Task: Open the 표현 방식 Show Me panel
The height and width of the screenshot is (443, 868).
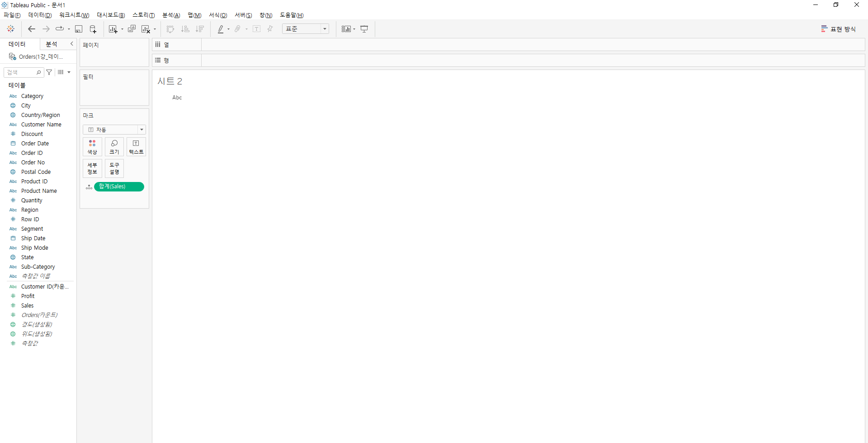Action: [x=839, y=29]
